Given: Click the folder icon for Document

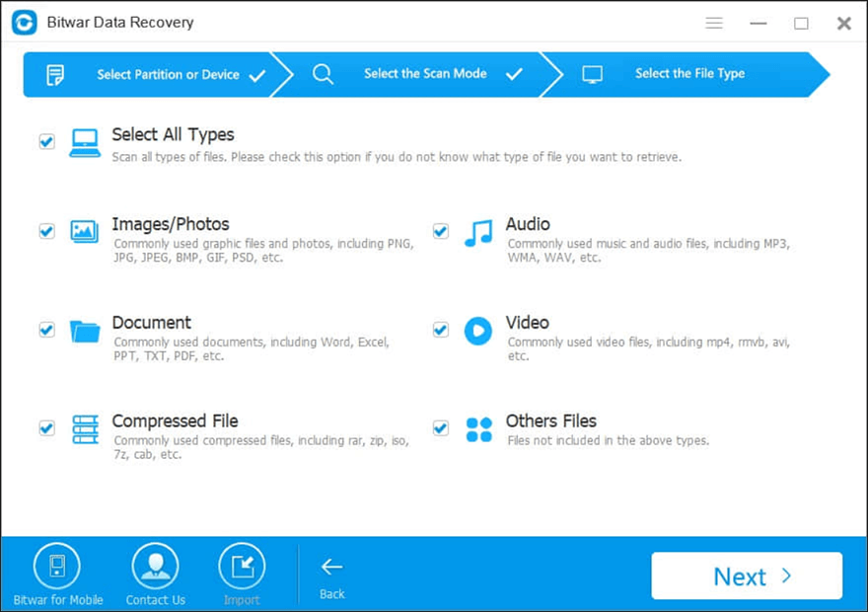Looking at the screenshot, I should [x=85, y=332].
